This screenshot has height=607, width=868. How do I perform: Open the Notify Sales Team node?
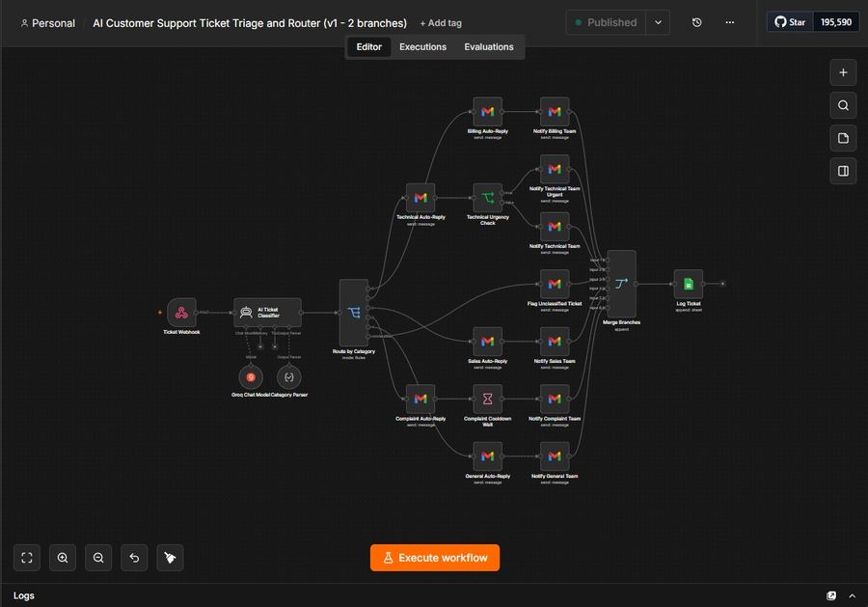coord(555,342)
